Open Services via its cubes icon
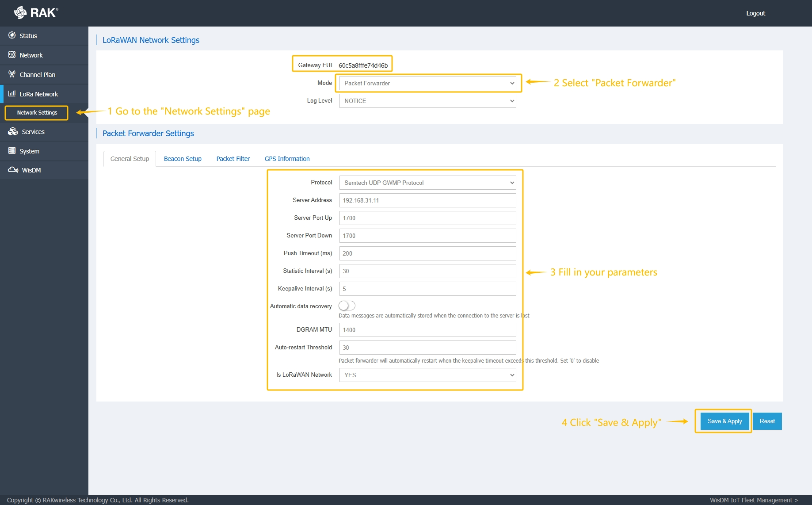812x505 pixels. [13, 132]
